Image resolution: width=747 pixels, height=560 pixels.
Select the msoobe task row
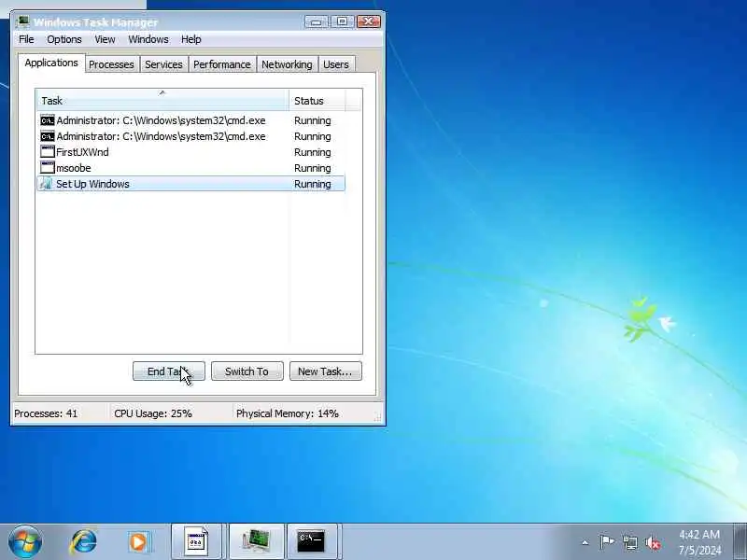(190, 168)
